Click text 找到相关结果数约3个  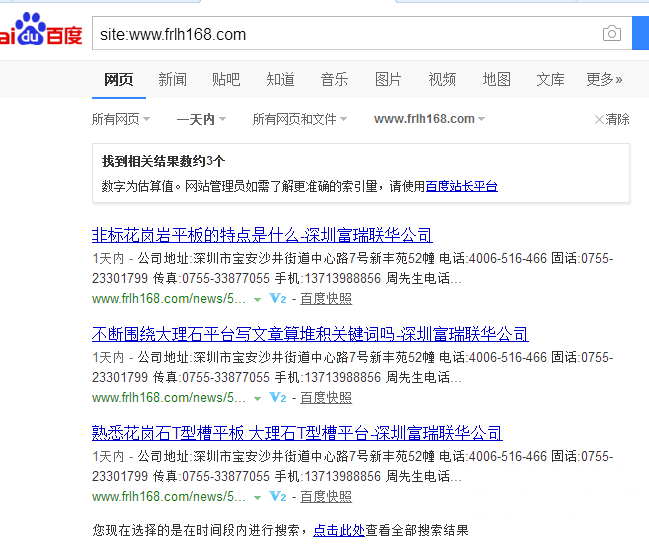coord(163,161)
